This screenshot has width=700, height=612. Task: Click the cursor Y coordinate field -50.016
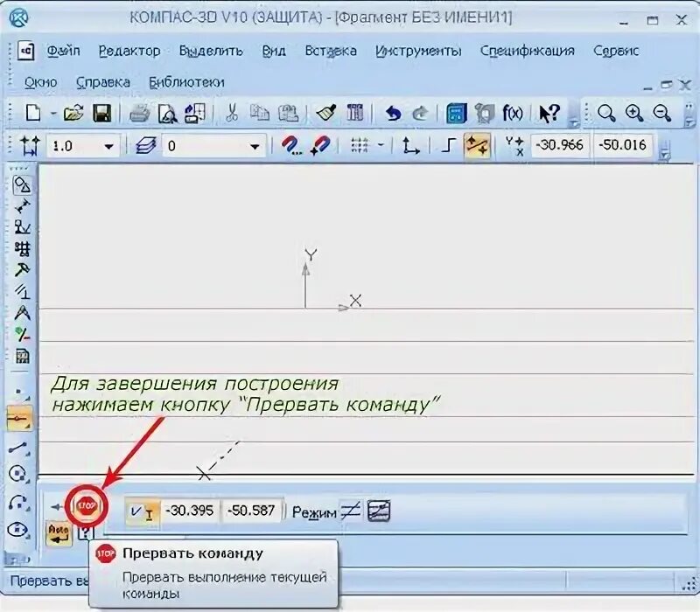tap(622, 145)
